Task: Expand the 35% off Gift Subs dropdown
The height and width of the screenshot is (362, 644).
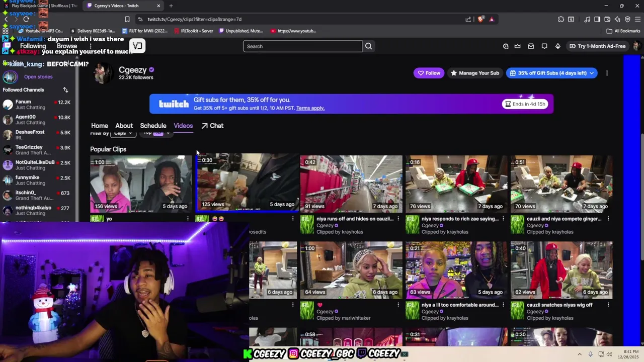Action: tap(592, 73)
